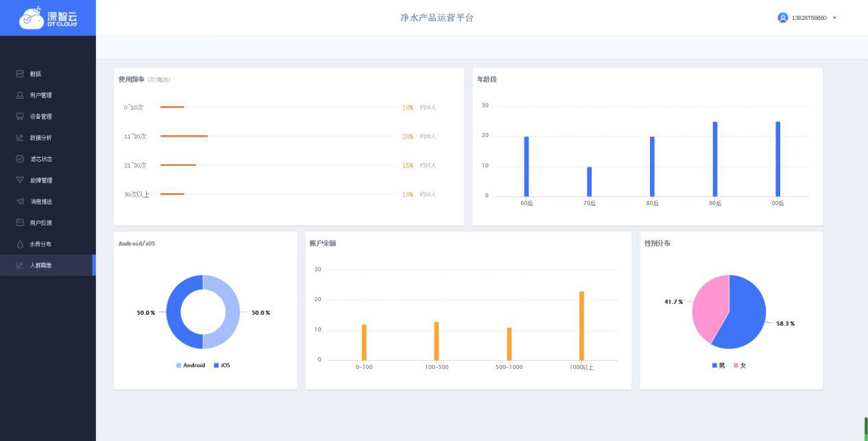Select the 人群画像 menu item
868x441 pixels.
[x=40, y=265]
